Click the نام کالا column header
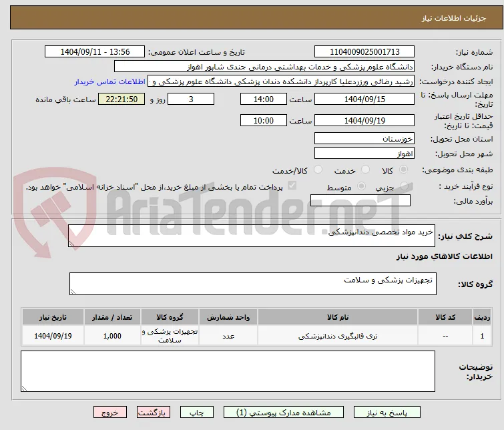The height and width of the screenshot is (430, 504). point(338,317)
